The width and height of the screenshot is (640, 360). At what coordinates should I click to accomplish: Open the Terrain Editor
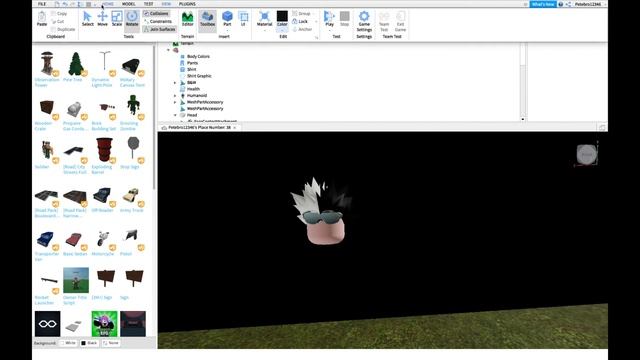click(187, 19)
